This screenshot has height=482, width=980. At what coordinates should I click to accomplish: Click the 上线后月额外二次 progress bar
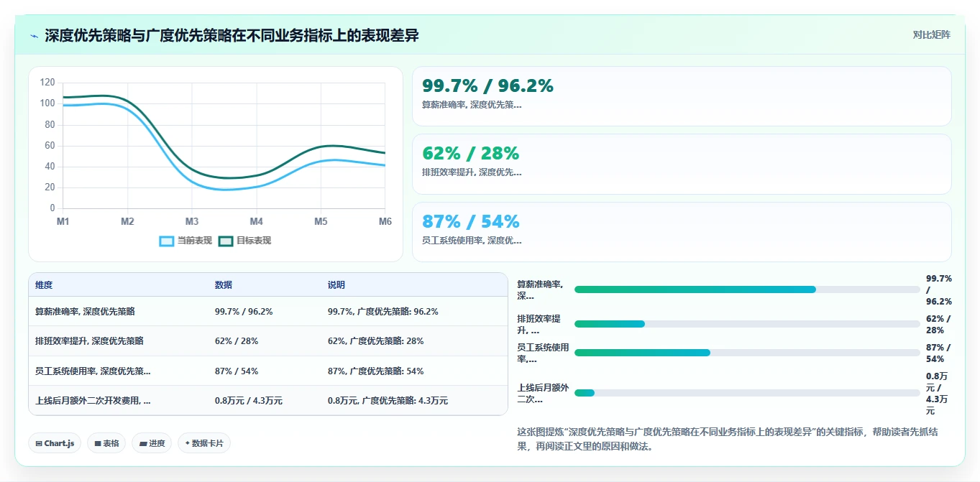(747, 393)
